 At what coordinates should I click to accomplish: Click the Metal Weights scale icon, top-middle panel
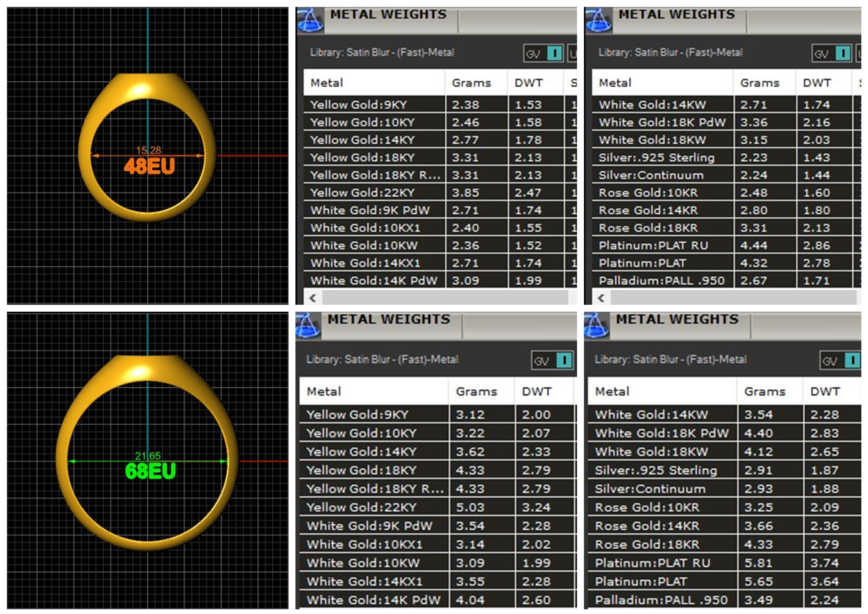[x=310, y=21]
